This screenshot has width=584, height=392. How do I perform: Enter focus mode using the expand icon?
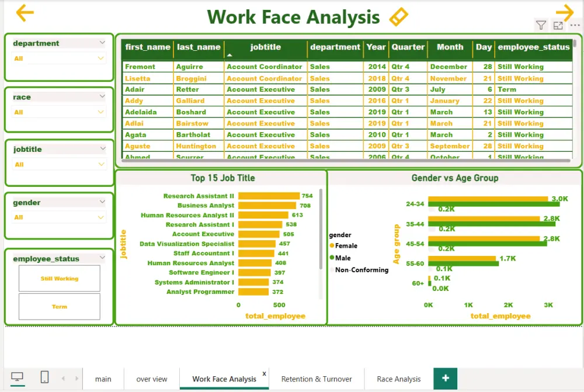557,26
